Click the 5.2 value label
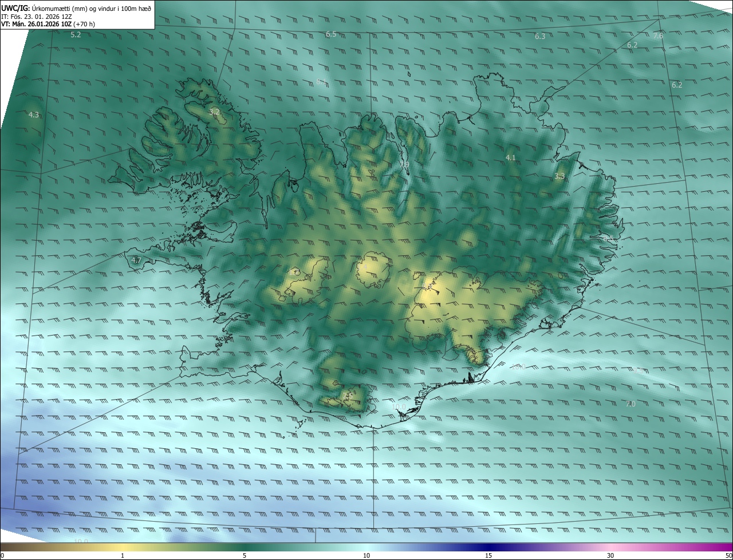The width and height of the screenshot is (733, 560). [76, 35]
